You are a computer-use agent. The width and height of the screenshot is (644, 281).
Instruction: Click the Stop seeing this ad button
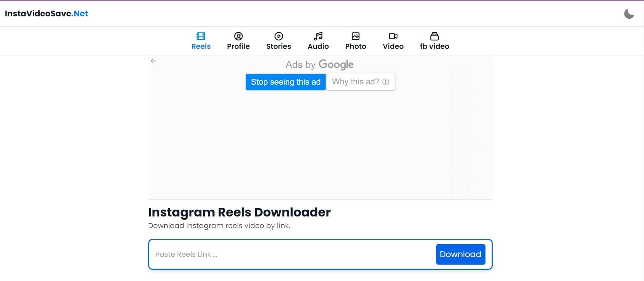click(286, 82)
